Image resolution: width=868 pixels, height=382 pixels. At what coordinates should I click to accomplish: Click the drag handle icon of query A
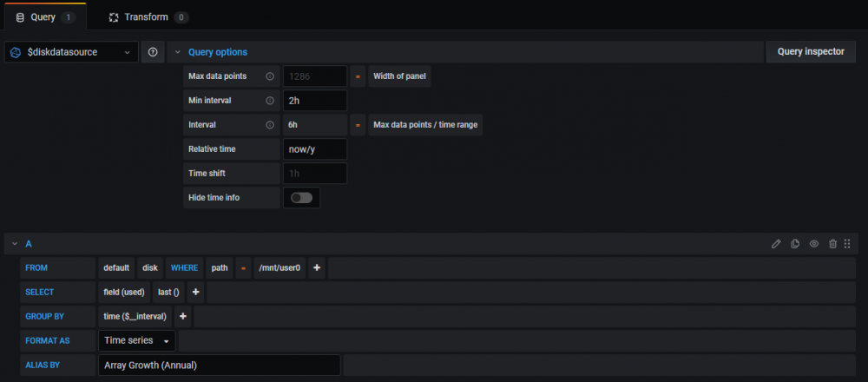coord(847,244)
